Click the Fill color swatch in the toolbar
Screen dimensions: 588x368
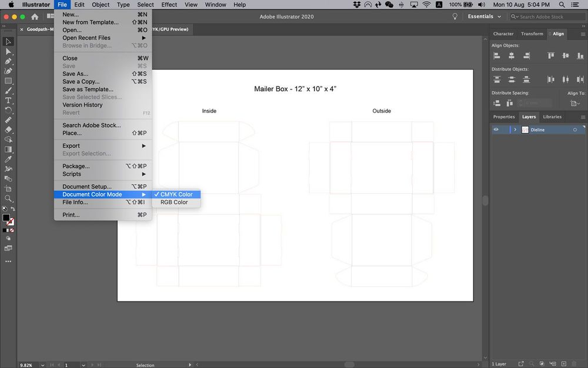[x=8, y=217]
